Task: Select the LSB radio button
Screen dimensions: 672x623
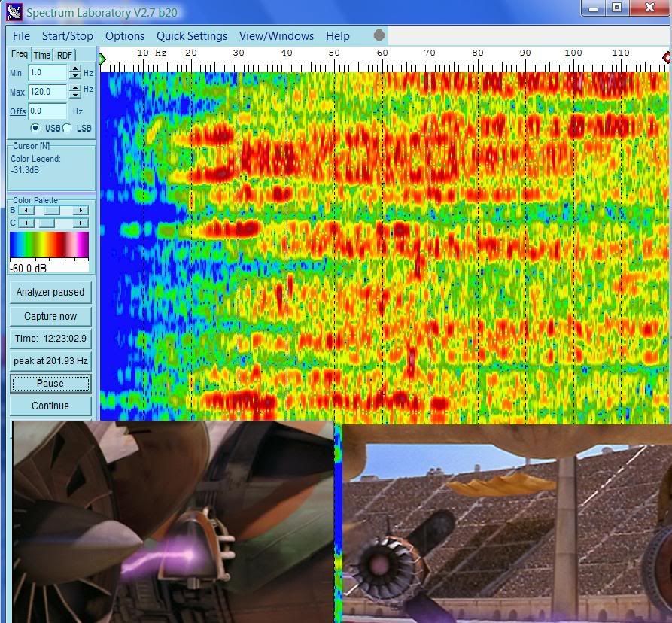Action: point(67,128)
